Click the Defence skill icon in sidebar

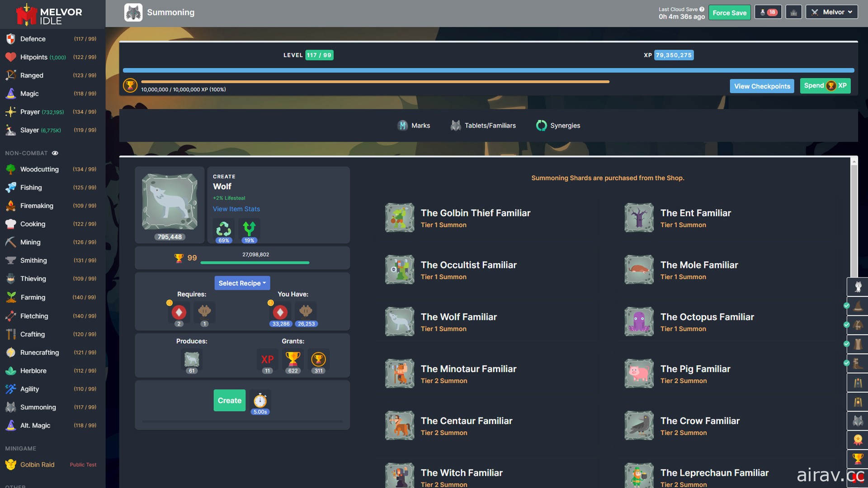click(x=9, y=39)
